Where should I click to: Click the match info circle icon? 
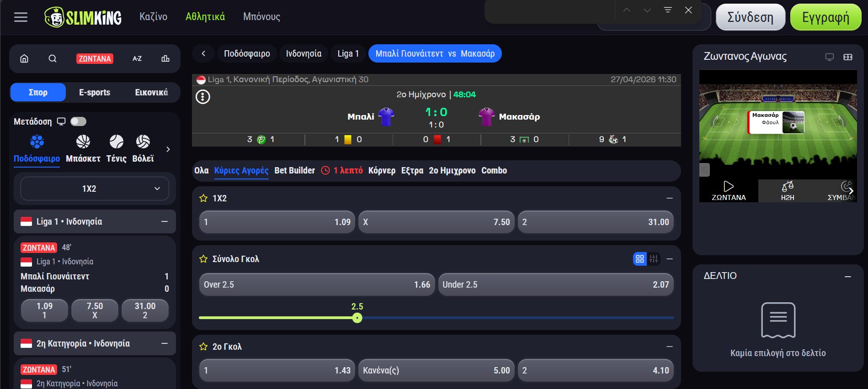pos(203,97)
